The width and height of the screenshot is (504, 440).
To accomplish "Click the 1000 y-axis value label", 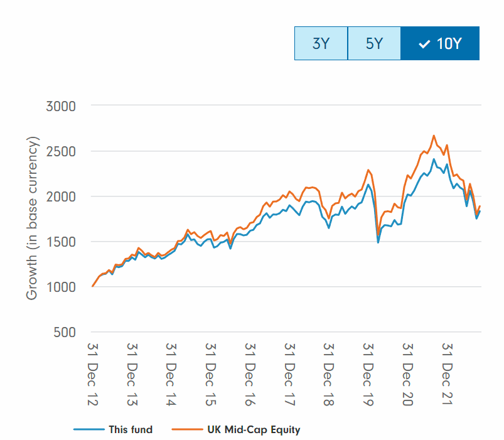I will 61,287.
